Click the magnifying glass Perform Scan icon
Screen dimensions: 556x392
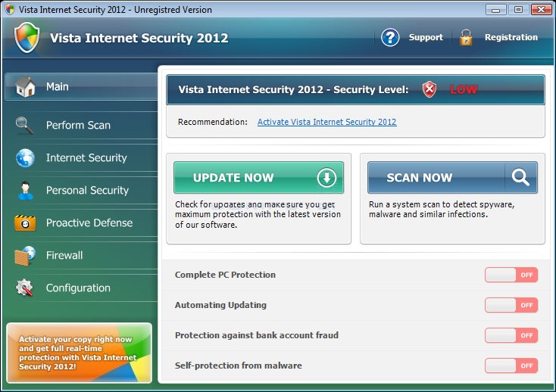pos(25,125)
